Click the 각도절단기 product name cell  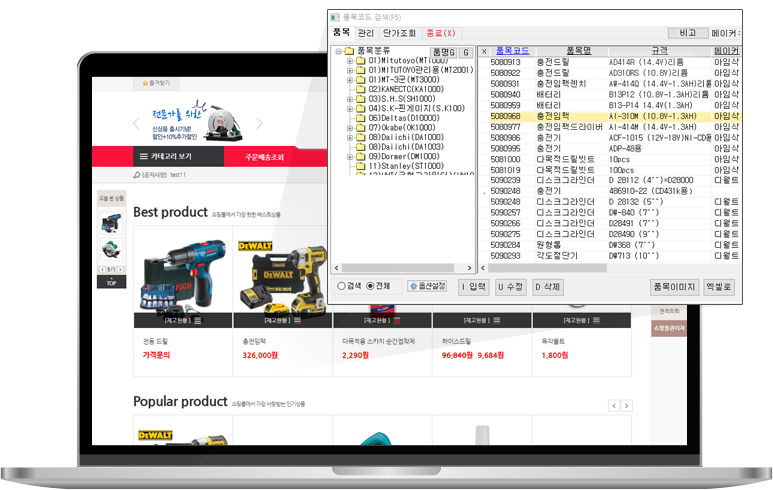557,256
